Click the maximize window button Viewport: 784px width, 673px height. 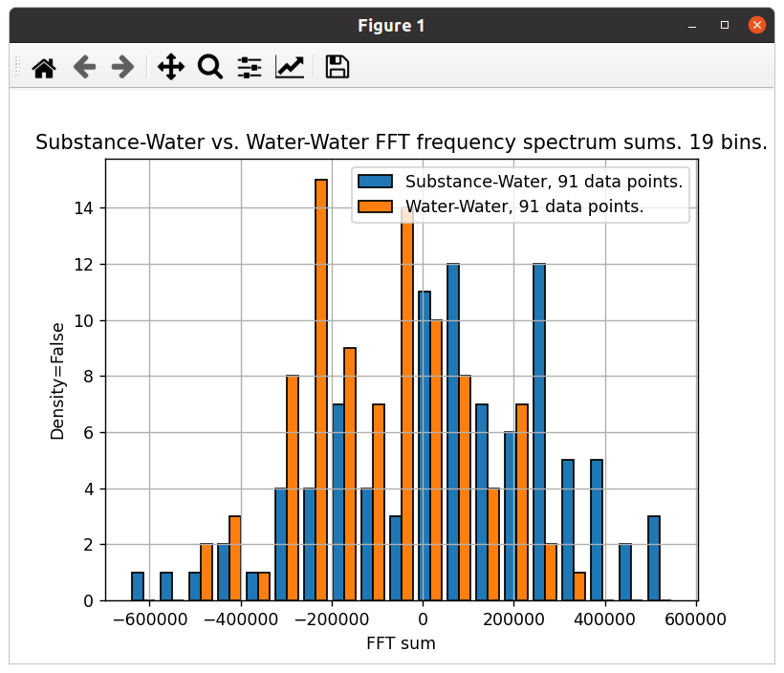723,25
